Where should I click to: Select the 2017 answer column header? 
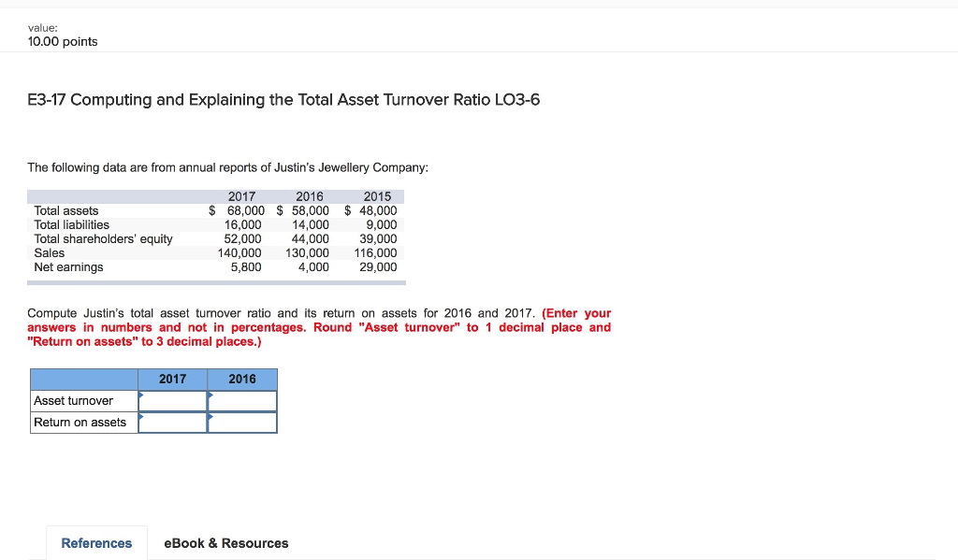(173, 379)
